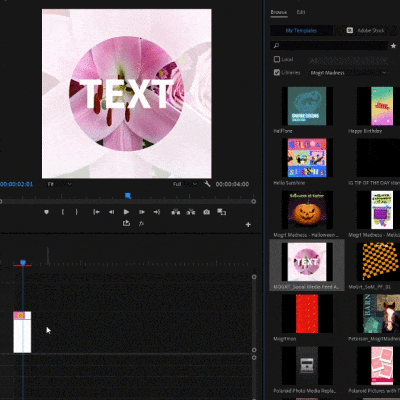
Task: Select the Halloween pumpkin template thumbnail
Action: click(307, 210)
